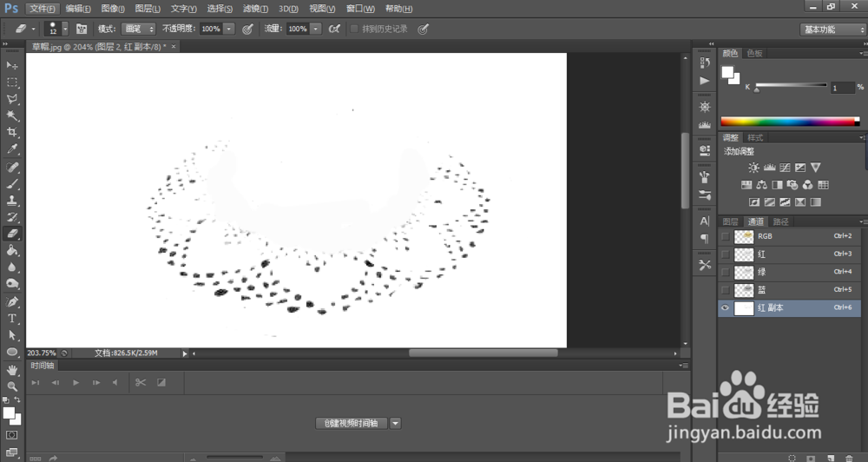Open the Edit menu
Image resolution: width=868 pixels, height=462 pixels.
pos(78,9)
